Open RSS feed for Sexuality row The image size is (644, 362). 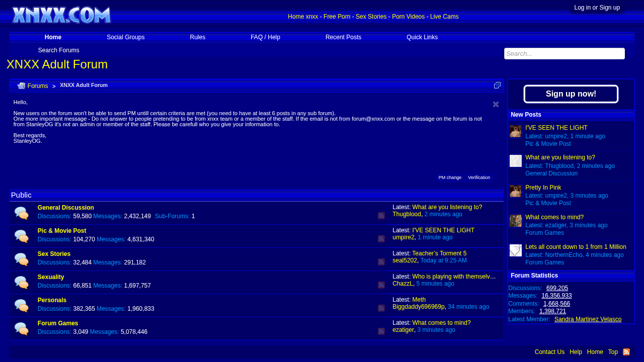pos(381,285)
